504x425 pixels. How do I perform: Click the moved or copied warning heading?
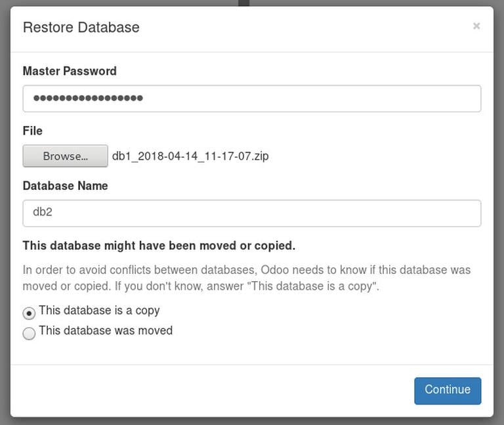point(159,246)
